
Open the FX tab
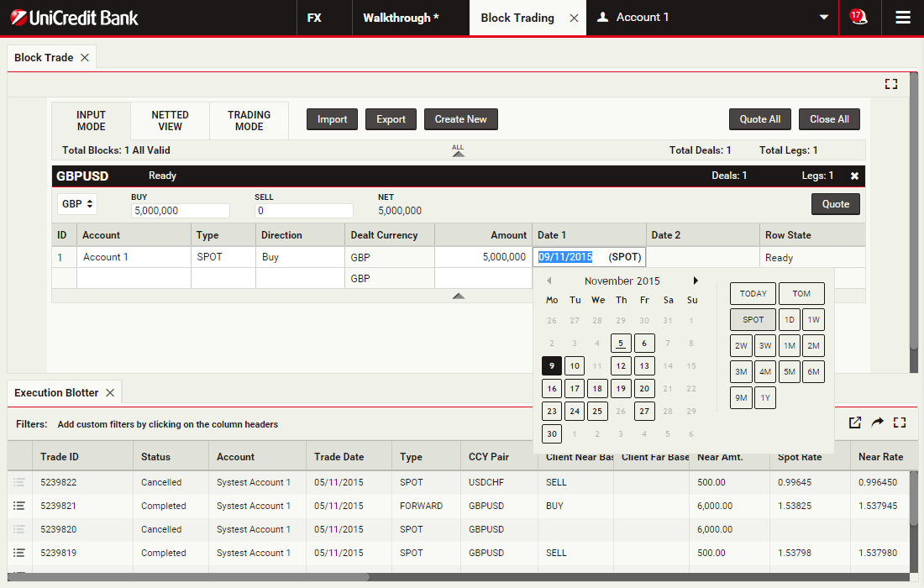pos(314,18)
